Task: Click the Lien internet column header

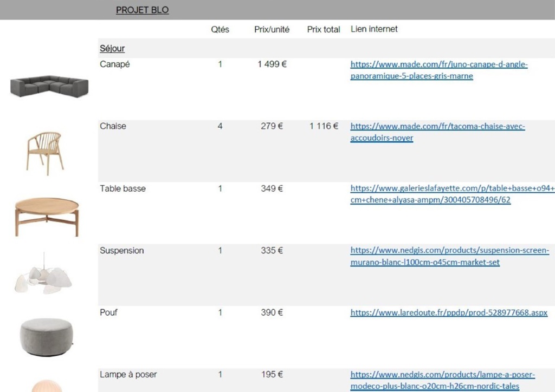Action: pos(374,29)
